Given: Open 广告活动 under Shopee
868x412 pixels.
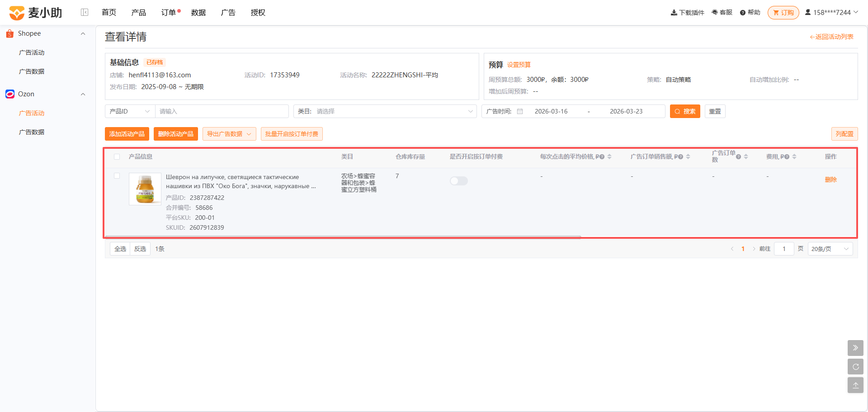Looking at the screenshot, I should [32, 52].
